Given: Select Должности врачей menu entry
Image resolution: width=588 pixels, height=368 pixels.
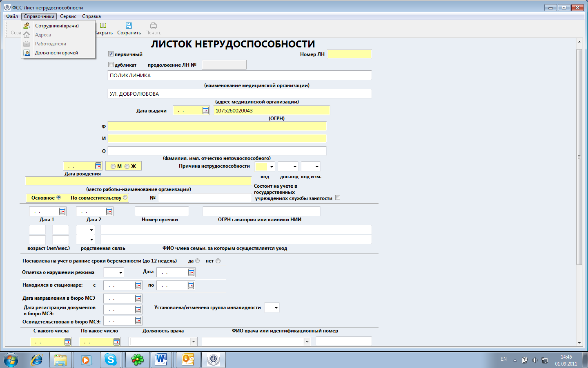Looking at the screenshot, I should (x=56, y=53).
